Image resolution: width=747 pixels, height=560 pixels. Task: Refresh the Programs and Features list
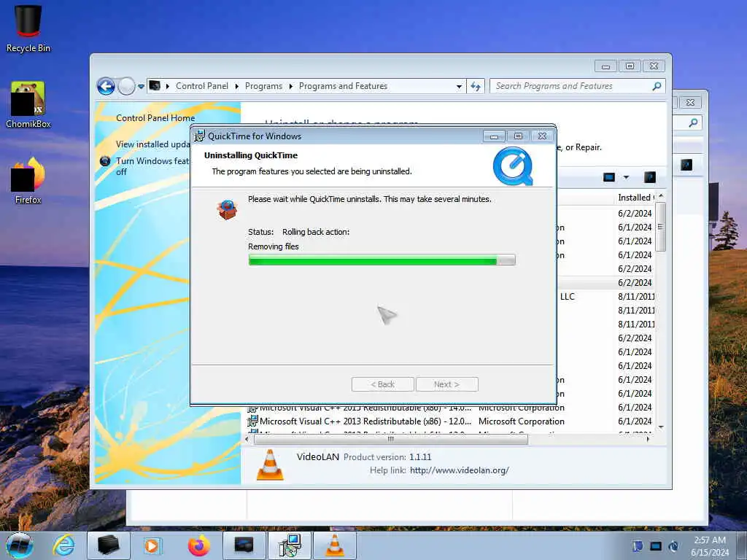(x=476, y=86)
